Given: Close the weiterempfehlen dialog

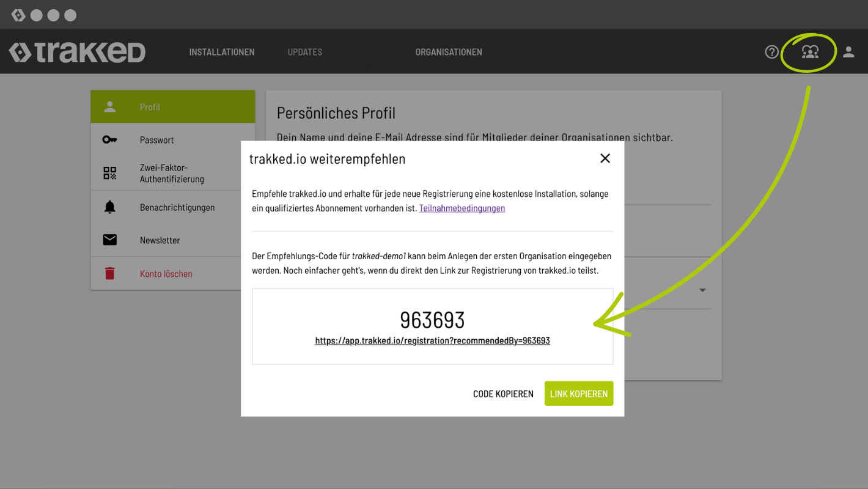Looking at the screenshot, I should (605, 158).
